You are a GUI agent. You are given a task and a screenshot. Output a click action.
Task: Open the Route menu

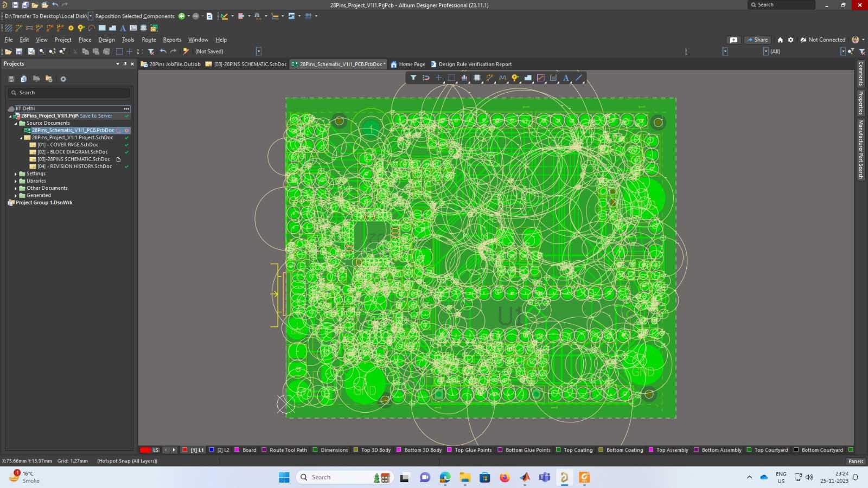[x=149, y=40]
